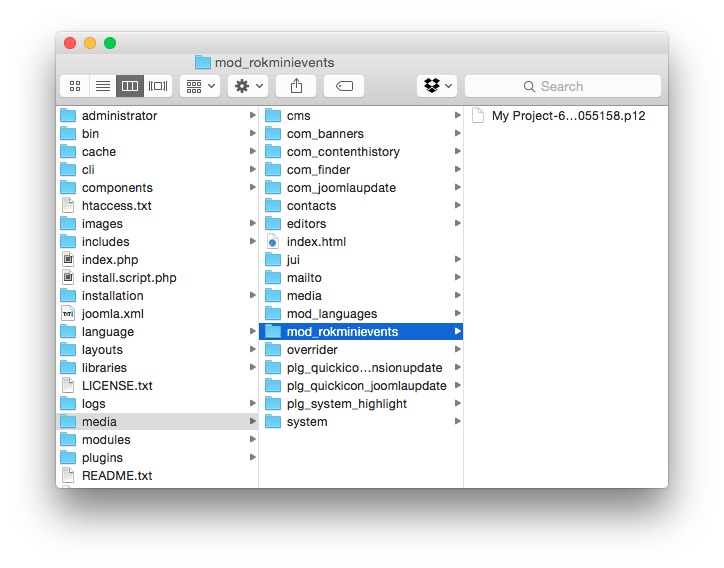
Task: Select the language folder name
Action: (x=108, y=332)
